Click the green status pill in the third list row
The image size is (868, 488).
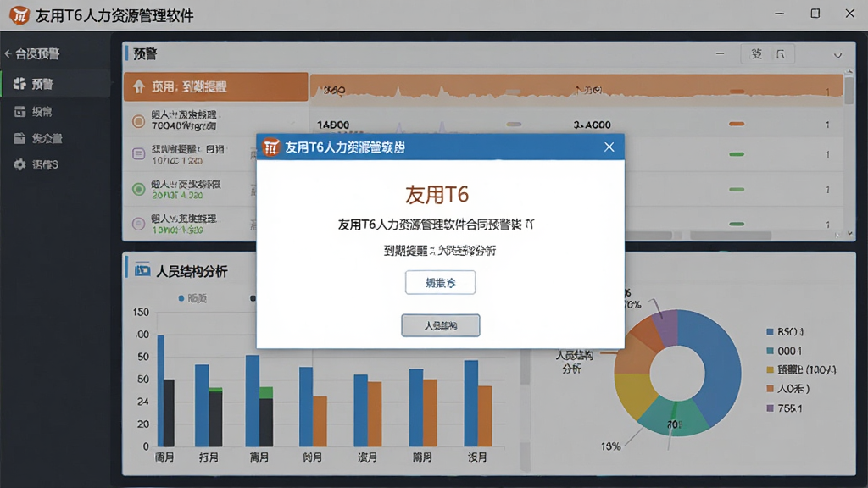click(737, 154)
